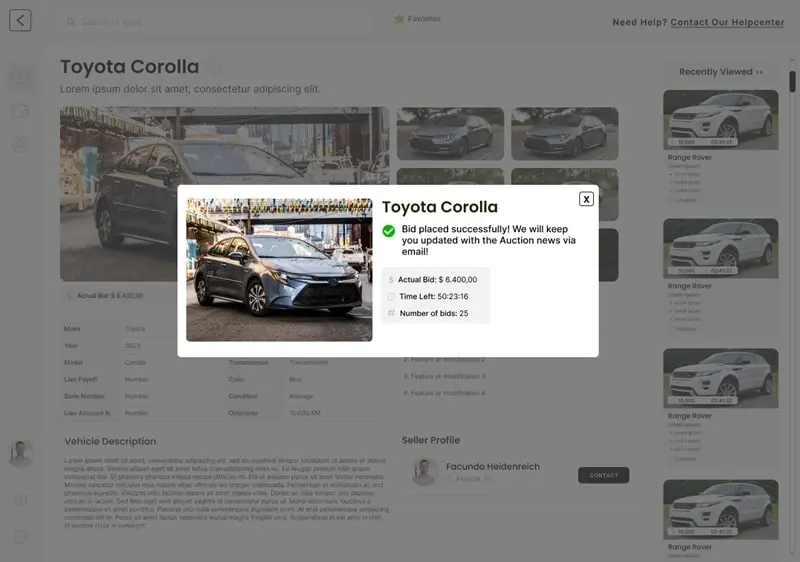
Task: Click the page scrollbar thumb at right edge
Action: pos(792,81)
